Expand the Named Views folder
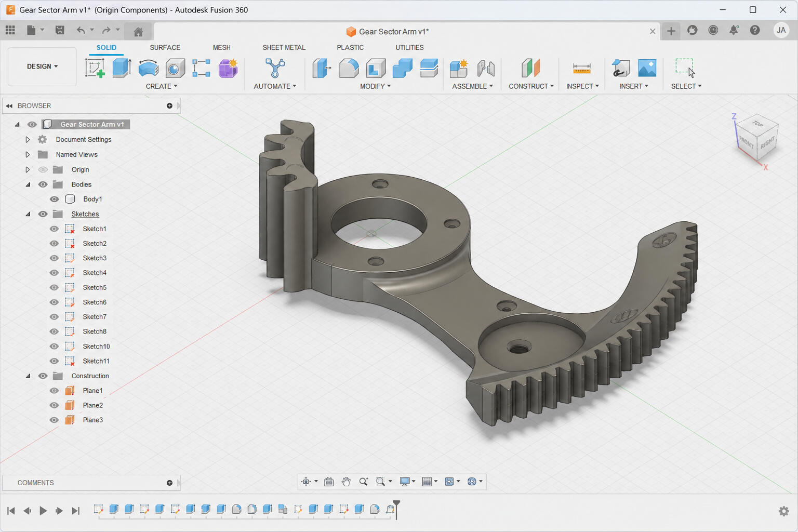The height and width of the screenshot is (532, 798). click(x=28, y=154)
